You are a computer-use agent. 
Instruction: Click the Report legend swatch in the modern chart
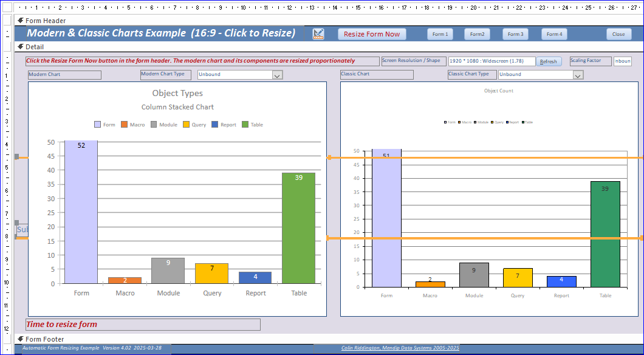pos(215,125)
